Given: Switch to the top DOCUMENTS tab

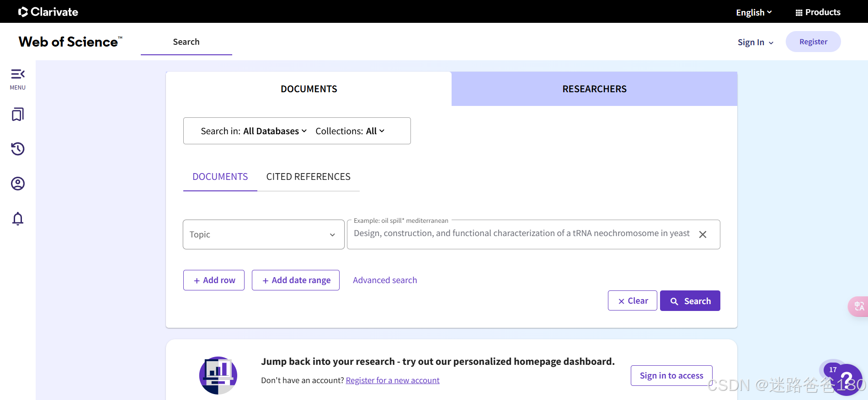Looking at the screenshot, I should (309, 89).
